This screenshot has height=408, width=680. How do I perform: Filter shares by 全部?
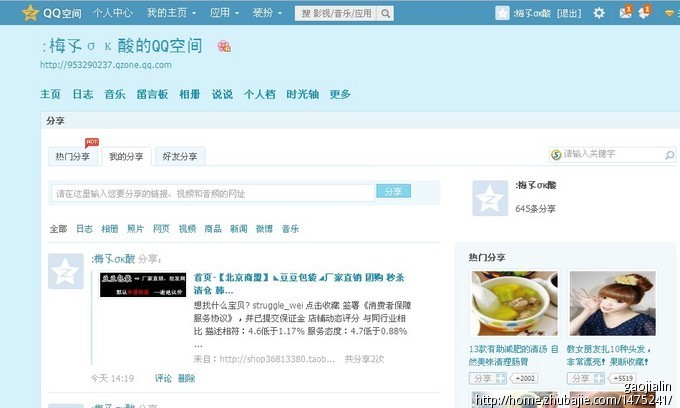tap(58, 228)
